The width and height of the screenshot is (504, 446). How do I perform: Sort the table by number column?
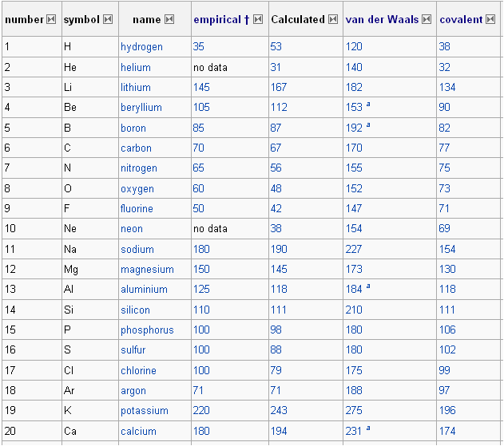pos(51,19)
